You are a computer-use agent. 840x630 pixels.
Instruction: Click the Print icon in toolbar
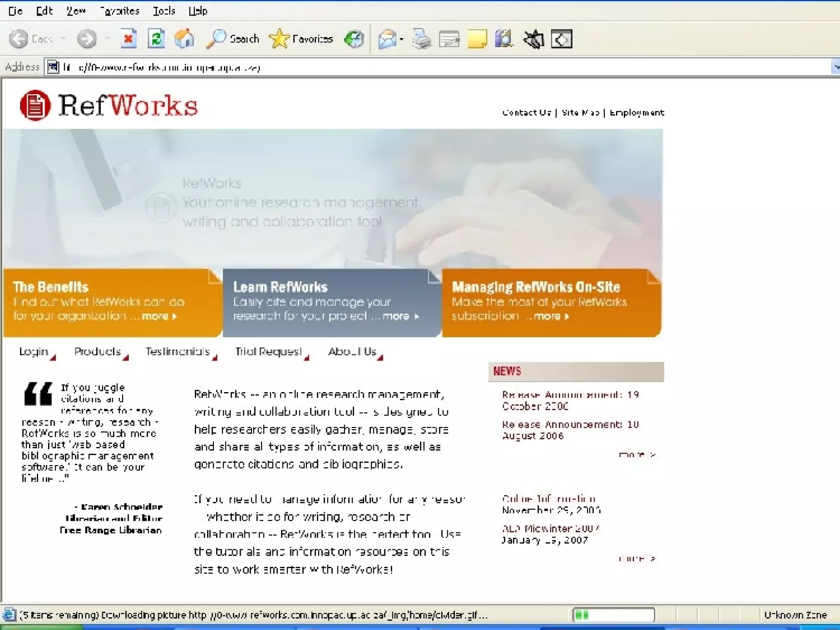[421, 39]
